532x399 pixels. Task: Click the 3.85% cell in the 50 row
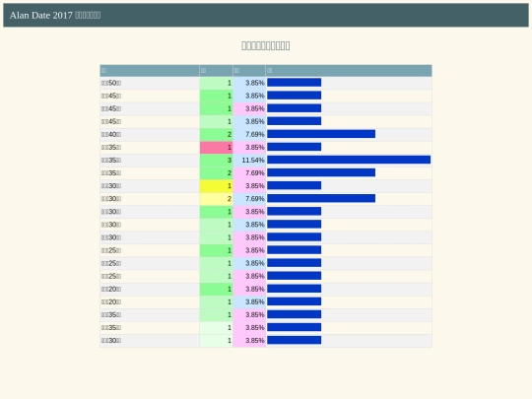click(x=249, y=83)
